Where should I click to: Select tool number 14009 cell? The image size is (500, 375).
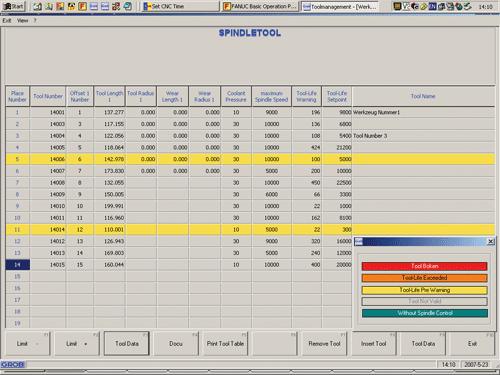click(x=48, y=194)
